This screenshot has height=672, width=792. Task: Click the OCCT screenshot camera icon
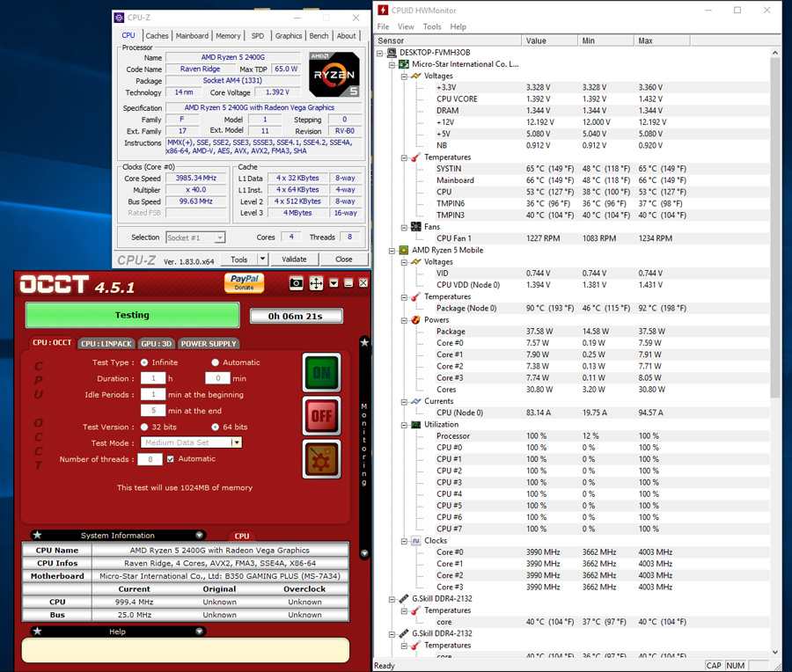click(x=297, y=283)
